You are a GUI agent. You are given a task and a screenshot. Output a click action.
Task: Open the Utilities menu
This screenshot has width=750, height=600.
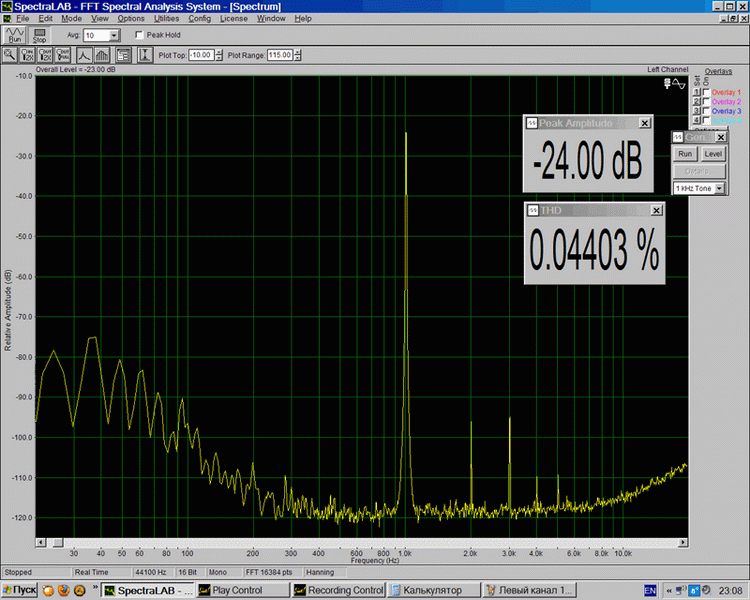(x=166, y=18)
